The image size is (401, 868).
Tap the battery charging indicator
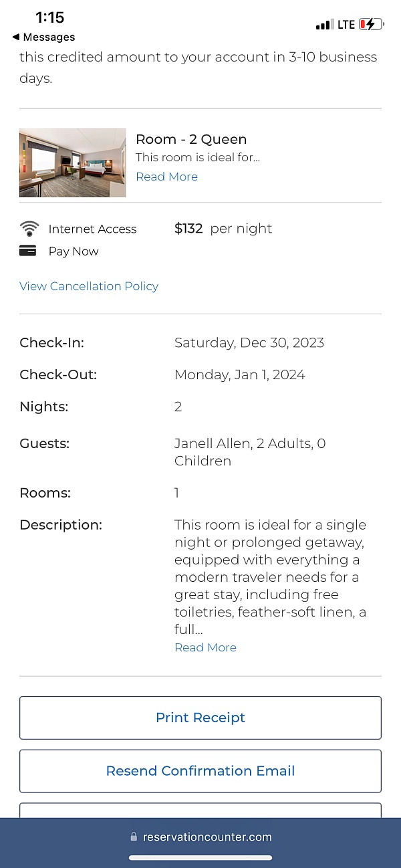371,25
